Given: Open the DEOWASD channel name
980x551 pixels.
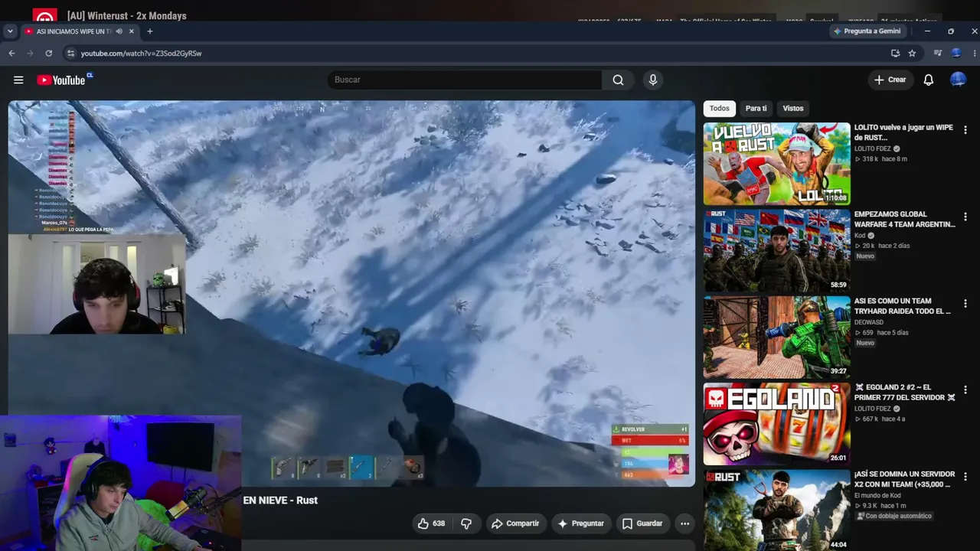Looking at the screenshot, I should [x=869, y=322].
